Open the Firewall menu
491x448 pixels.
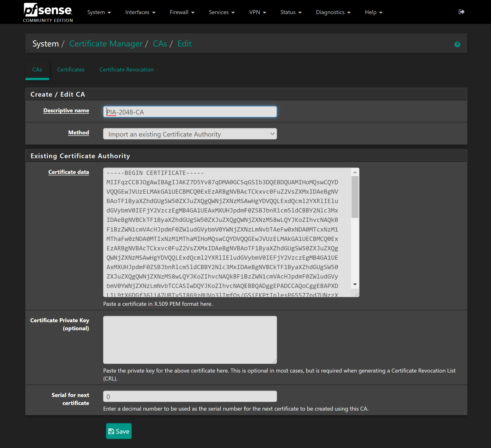point(182,12)
